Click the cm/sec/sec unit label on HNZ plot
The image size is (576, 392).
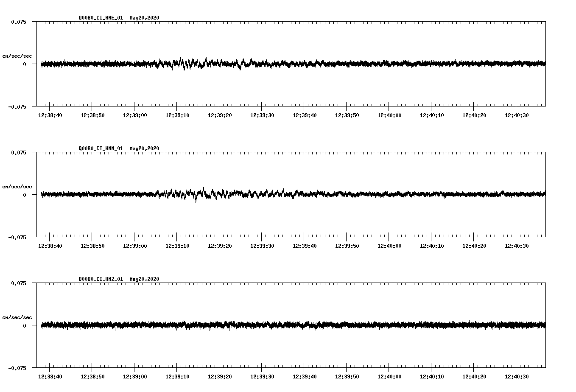17,317
